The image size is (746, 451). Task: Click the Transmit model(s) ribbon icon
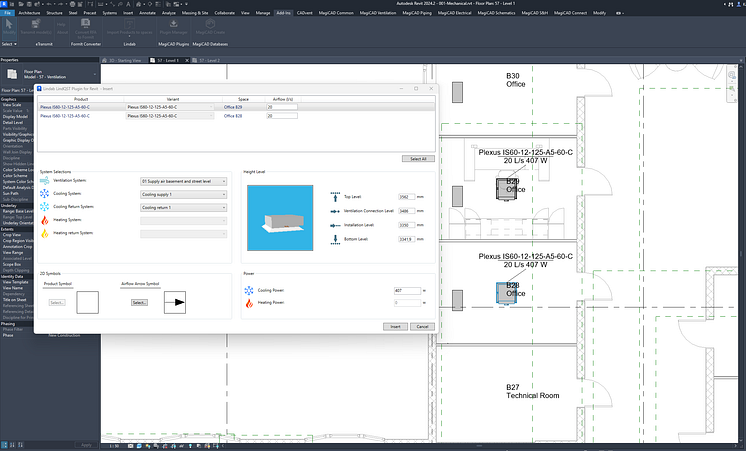coord(36,26)
